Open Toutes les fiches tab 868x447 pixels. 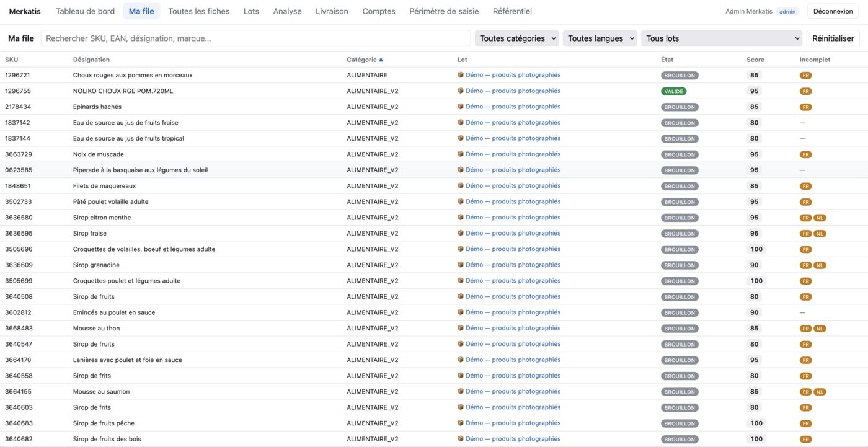(x=199, y=11)
